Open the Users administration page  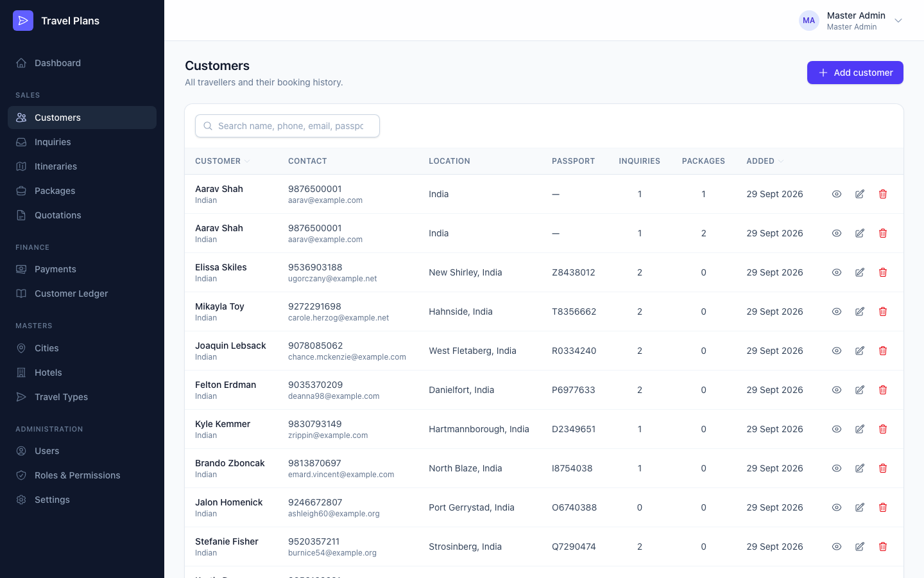(82, 451)
